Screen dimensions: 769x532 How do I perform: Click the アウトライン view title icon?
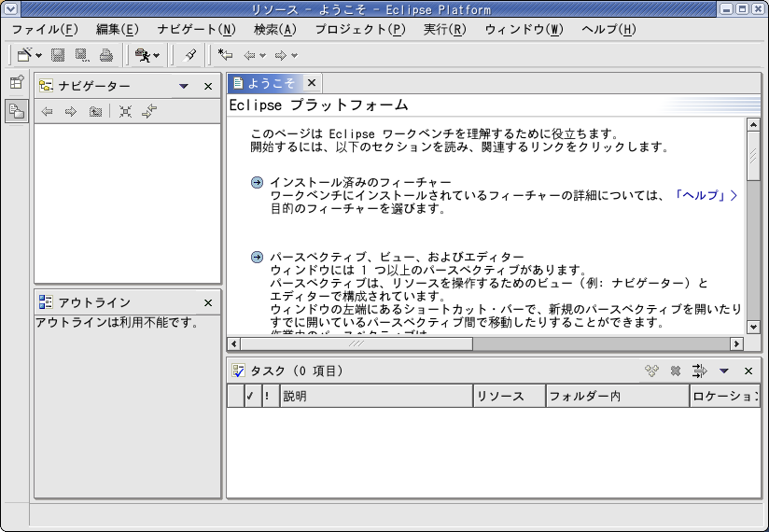46,302
